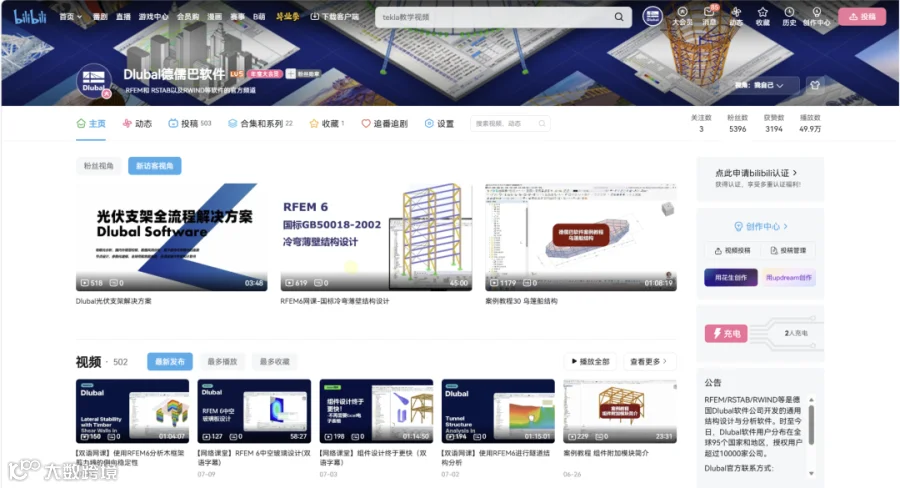This screenshot has height=488, width=900.
Task: Click the 下载客户端 download link
Action: [x=334, y=17]
